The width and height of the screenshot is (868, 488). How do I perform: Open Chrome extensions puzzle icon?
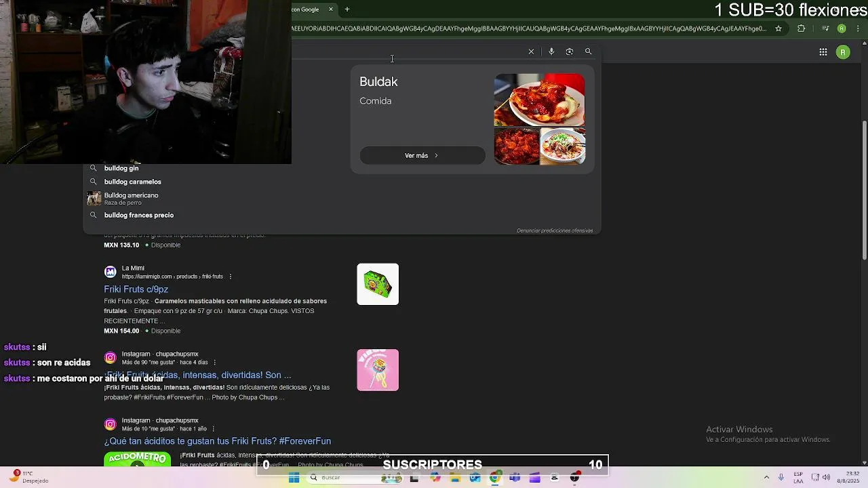pos(802,28)
